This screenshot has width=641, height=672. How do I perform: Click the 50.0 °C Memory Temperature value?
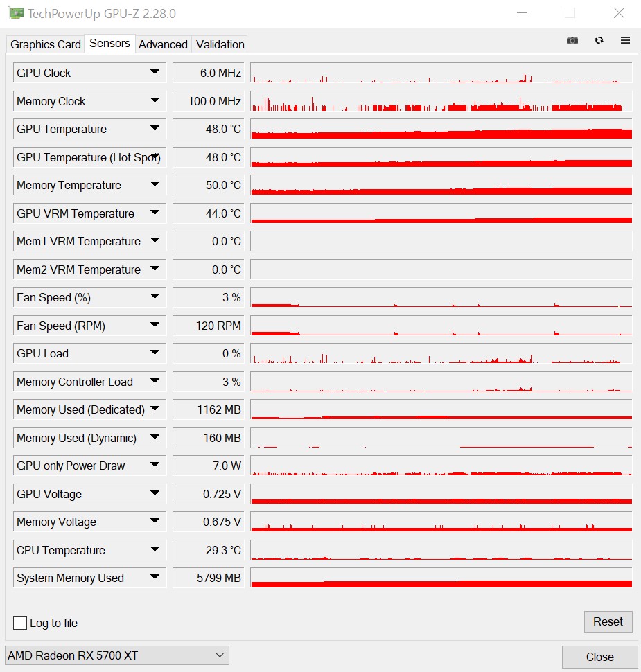pyautogui.click(x=209, y=185)
